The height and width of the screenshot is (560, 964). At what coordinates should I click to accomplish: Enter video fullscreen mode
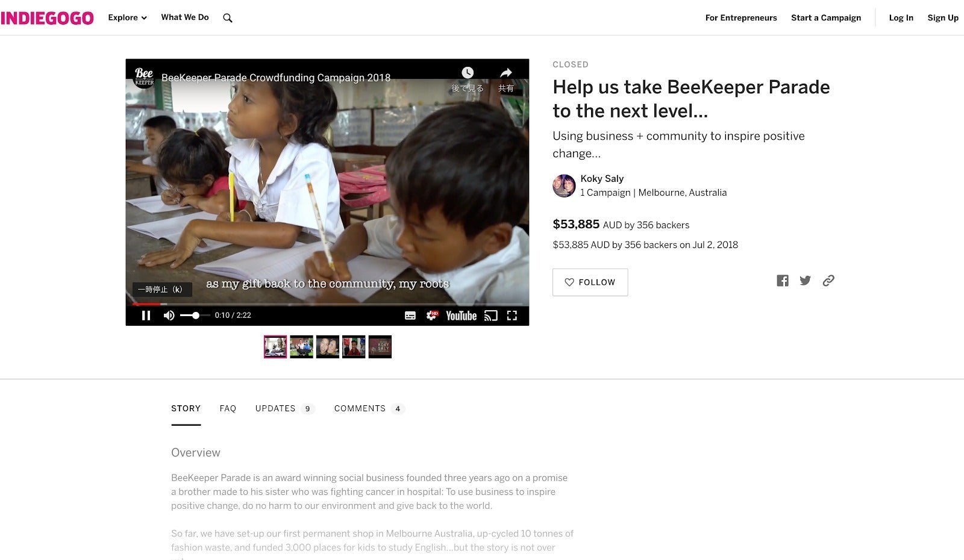512,316
